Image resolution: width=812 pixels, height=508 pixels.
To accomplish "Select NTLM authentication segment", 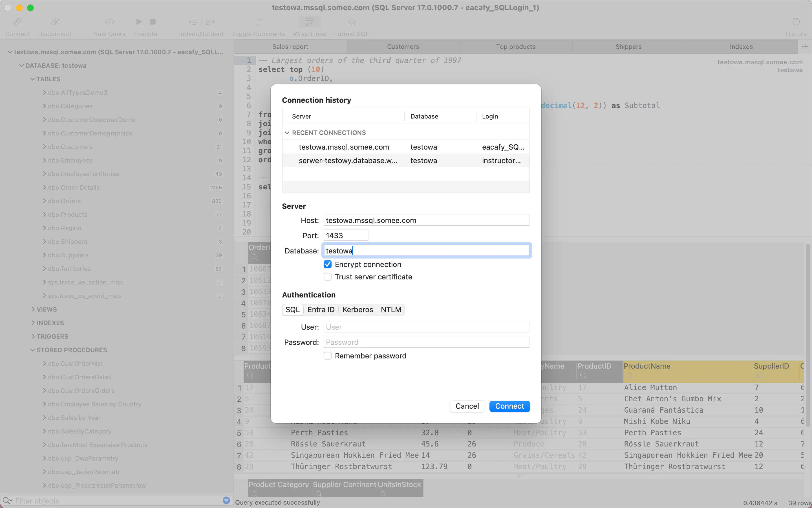I will click(391, 309).
